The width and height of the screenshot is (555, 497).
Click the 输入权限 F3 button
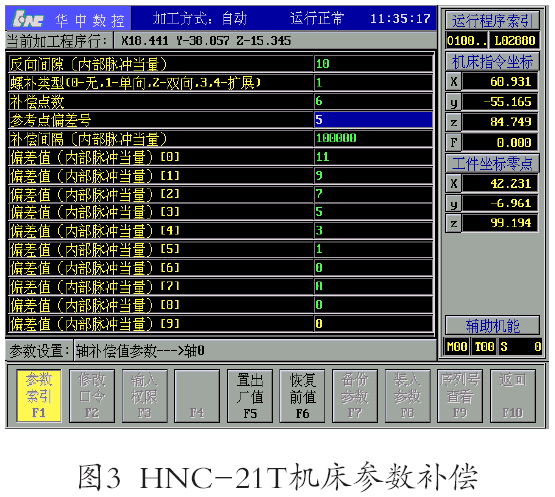tap(144, 396)
